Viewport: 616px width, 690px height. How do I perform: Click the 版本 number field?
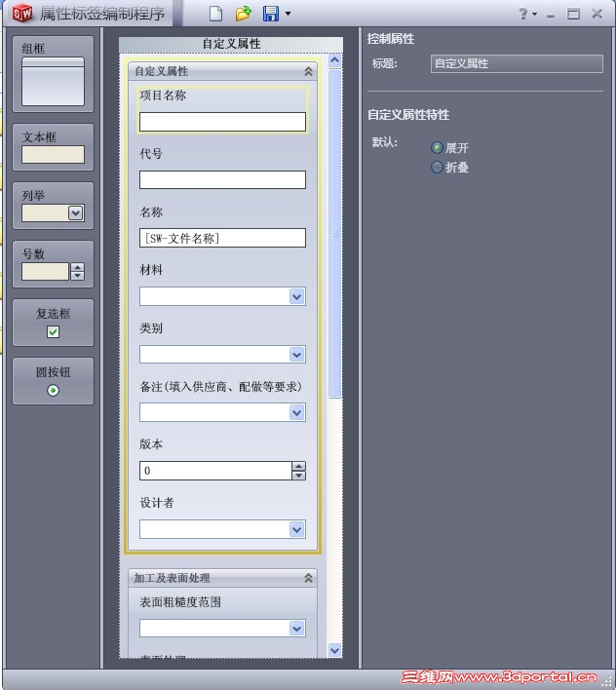pos(215,471)
